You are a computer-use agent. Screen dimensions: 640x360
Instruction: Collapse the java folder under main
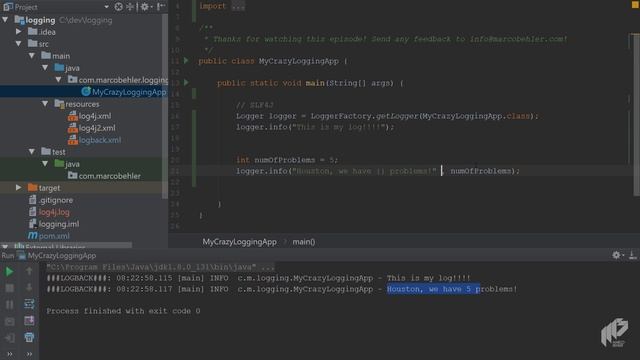coord(45,67)
